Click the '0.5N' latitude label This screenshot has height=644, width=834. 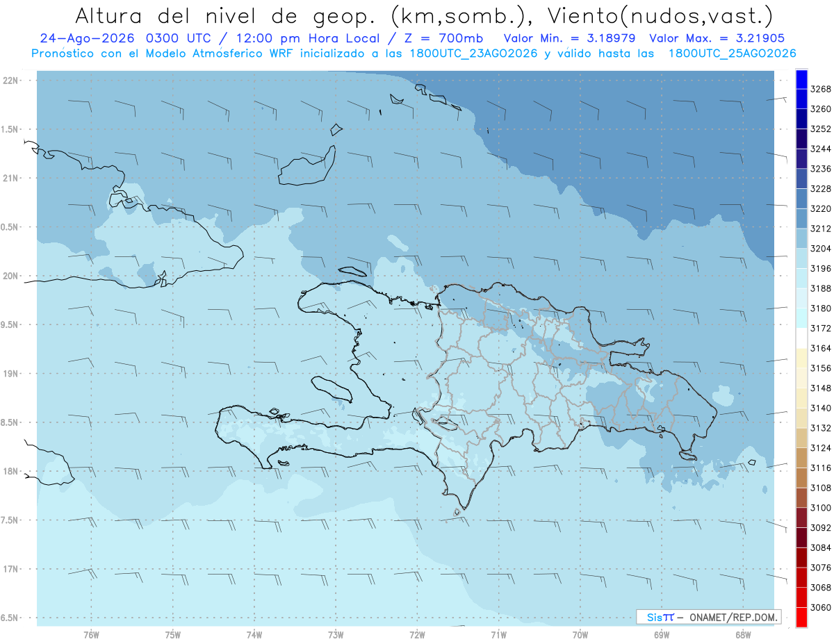click(x=10, y=227)
